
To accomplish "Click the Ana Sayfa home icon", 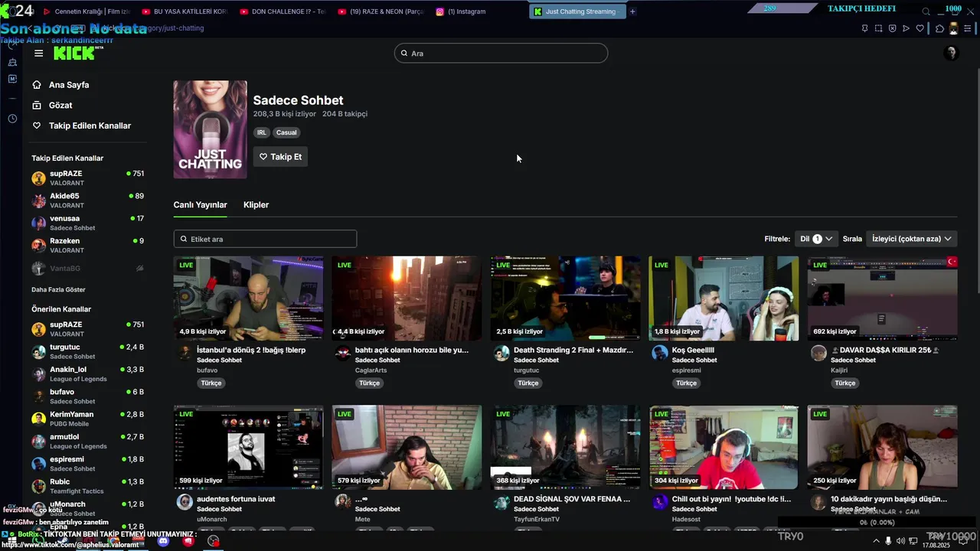I will [37, 85].
